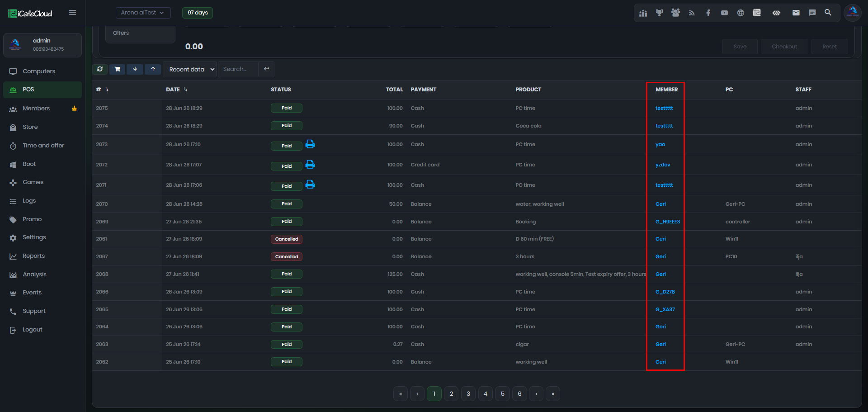The image size is (868, 412).
Task: Open Members in the sidebar
Action: pos(42,109)
